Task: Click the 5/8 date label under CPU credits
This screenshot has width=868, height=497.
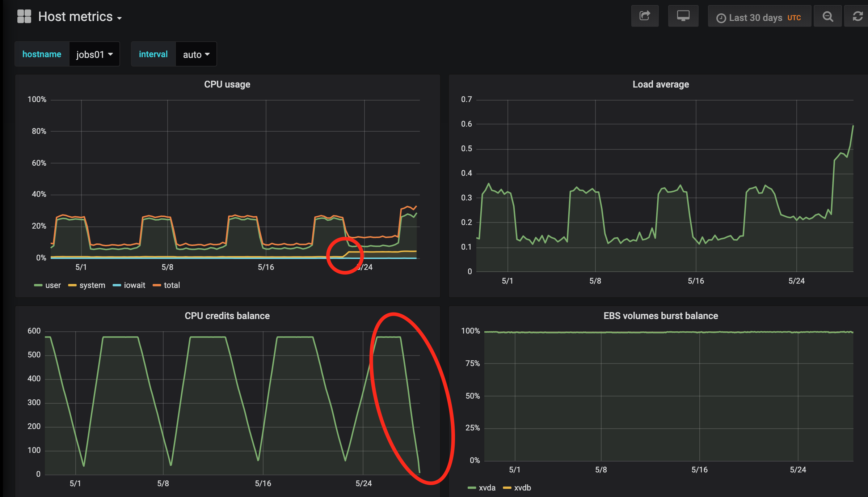Action: coord(163,484)
